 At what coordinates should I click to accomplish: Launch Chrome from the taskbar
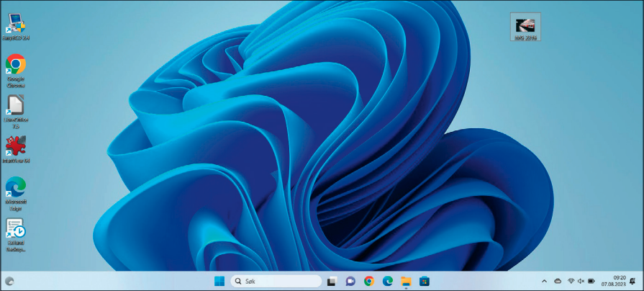pos(369,281)
